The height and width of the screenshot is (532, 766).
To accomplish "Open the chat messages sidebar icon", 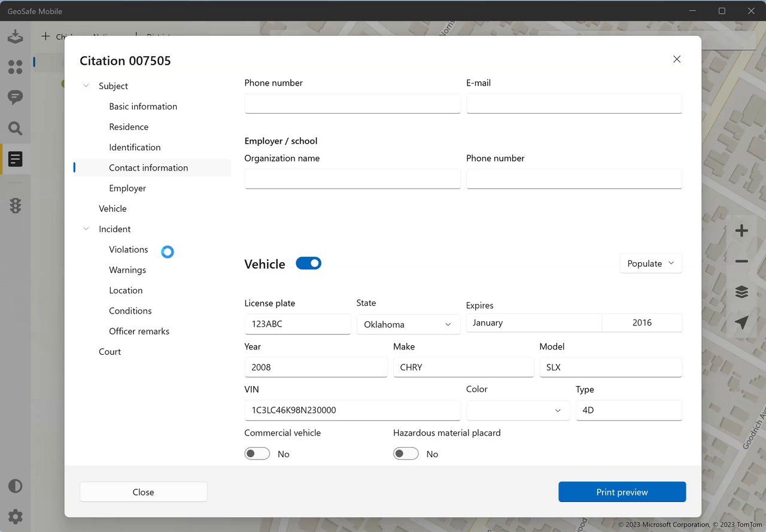I will 15,97.
